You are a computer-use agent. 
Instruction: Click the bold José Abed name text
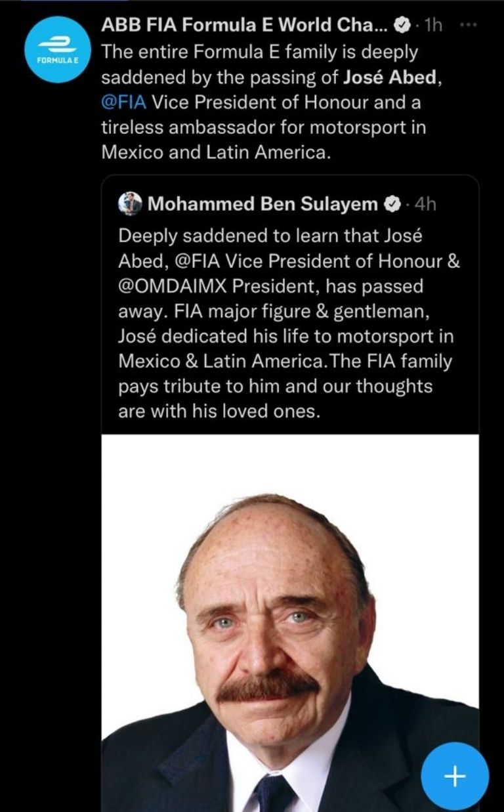tap(388, 77)
